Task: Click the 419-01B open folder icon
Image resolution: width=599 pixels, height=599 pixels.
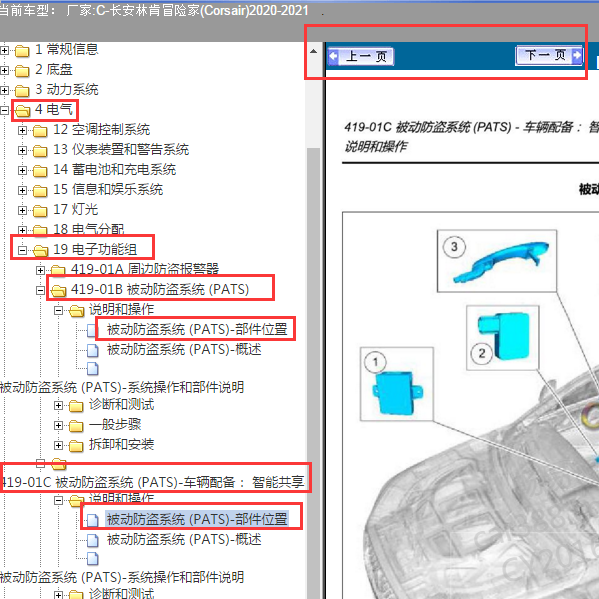Action: click(x=58, y=291)
